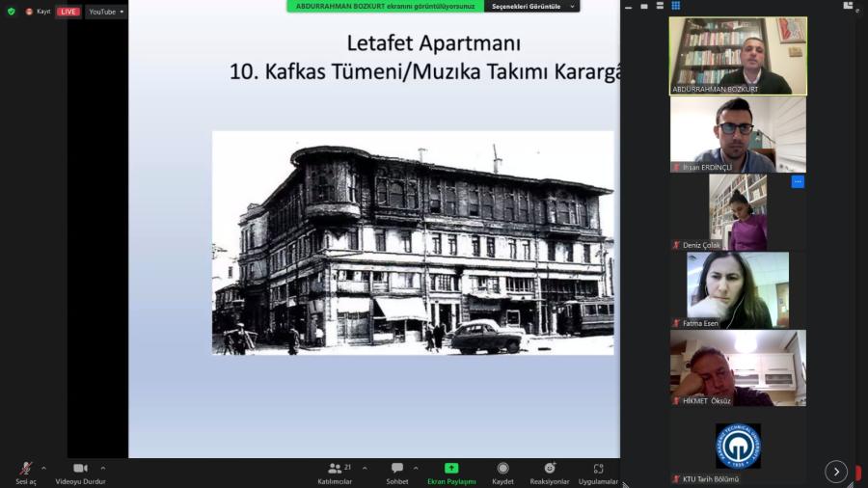This screenshot has width=868, height=488.
Task: Start recording with Kaydet button
Action: [502, 474]
